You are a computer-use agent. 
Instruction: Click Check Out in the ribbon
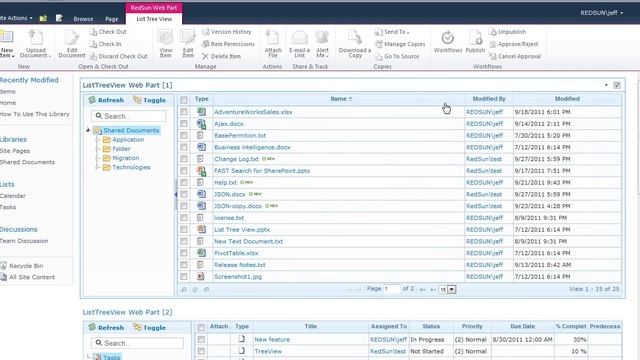(108, 32)
